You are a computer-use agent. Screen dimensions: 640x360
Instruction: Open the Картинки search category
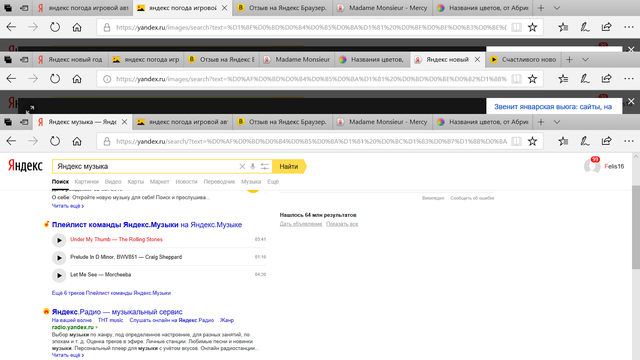[x=87, y=182]
